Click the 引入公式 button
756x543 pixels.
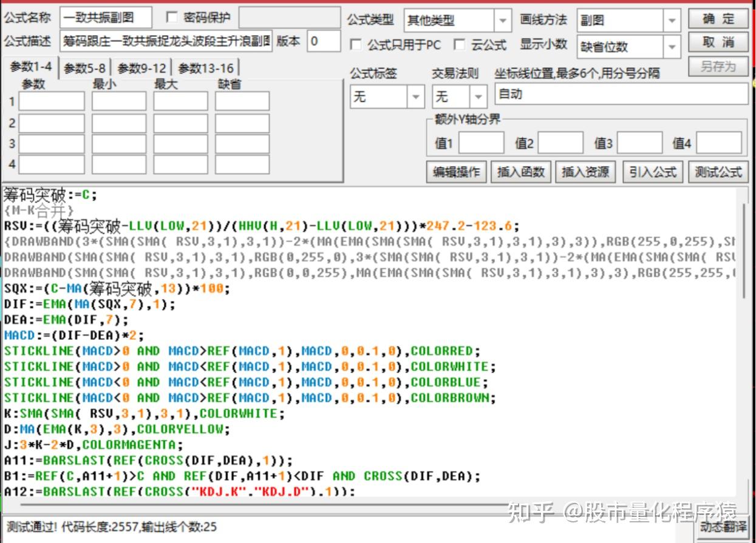(653, 172)
